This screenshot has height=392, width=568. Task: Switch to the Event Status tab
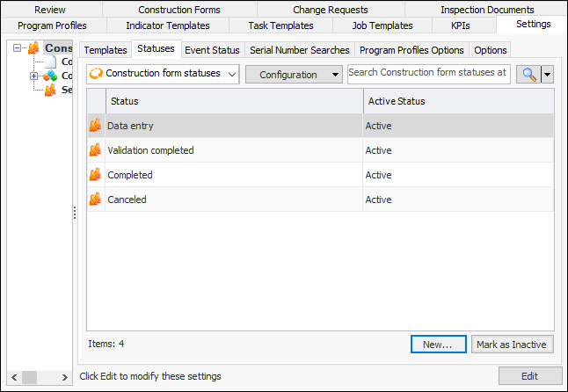(212, 50)
